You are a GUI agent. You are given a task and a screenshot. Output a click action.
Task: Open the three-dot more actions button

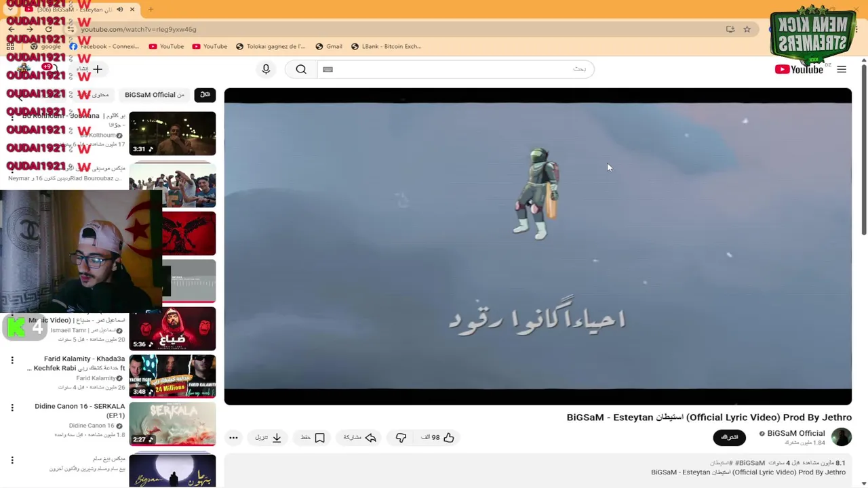click(x=233, y=437)
